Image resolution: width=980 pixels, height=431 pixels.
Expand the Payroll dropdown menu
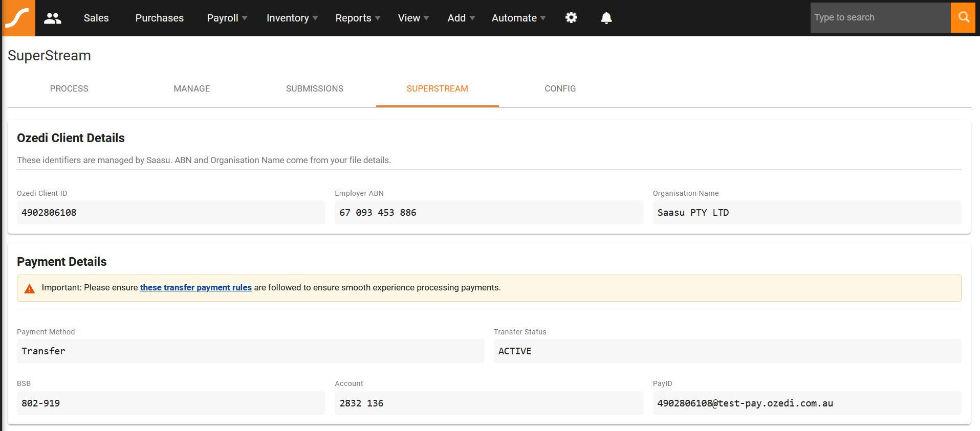pos(227,18)
